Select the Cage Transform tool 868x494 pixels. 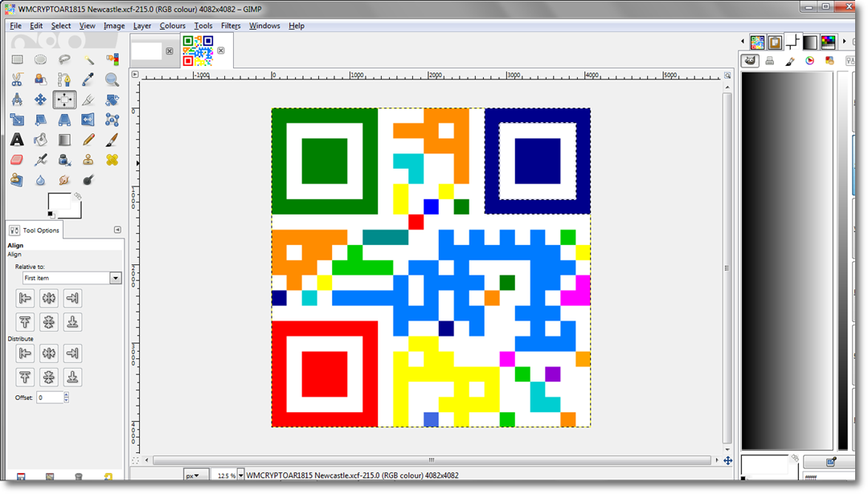coord(112,120)
